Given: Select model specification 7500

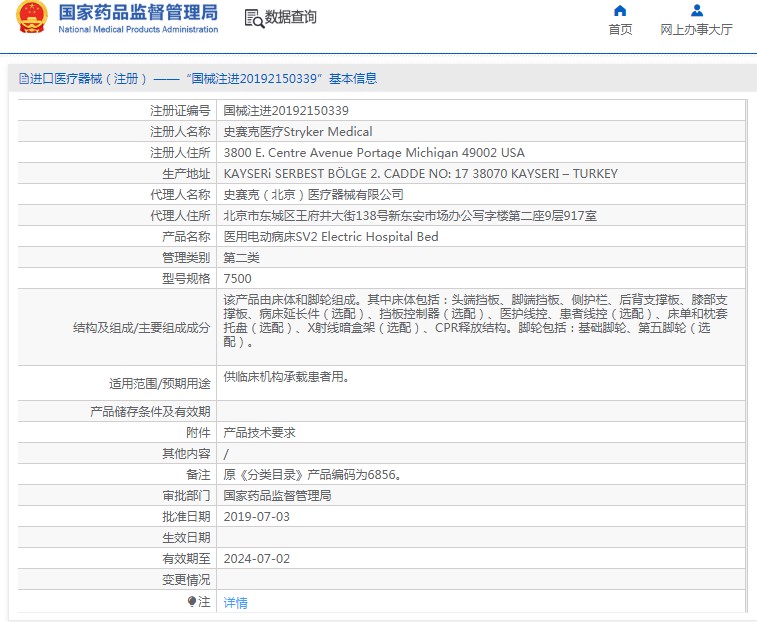Looking at the screenshot, I should coord(238,279).
